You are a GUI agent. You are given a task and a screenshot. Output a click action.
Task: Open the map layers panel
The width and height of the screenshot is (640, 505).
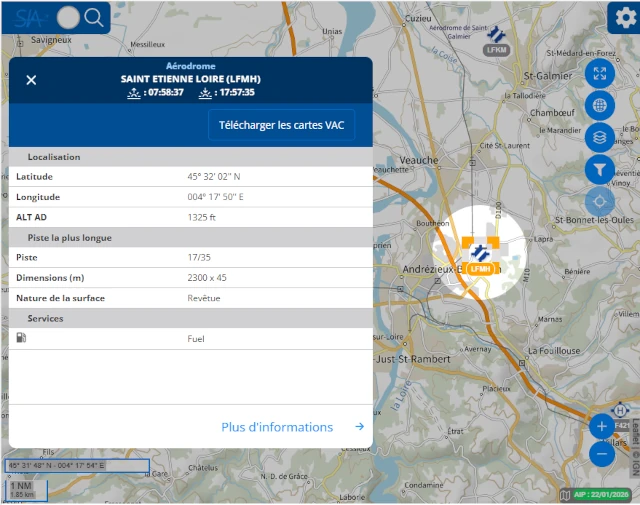click(x=600, y=137)
